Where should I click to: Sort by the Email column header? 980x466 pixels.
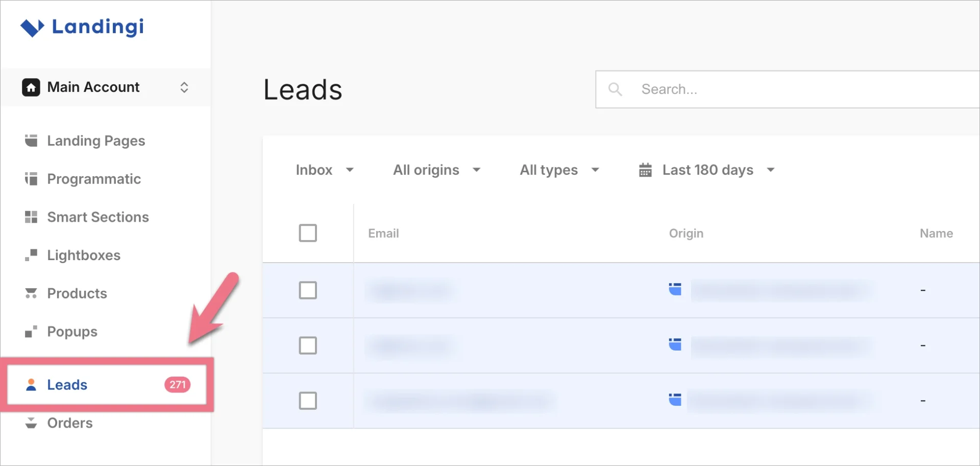coord(383,233)
